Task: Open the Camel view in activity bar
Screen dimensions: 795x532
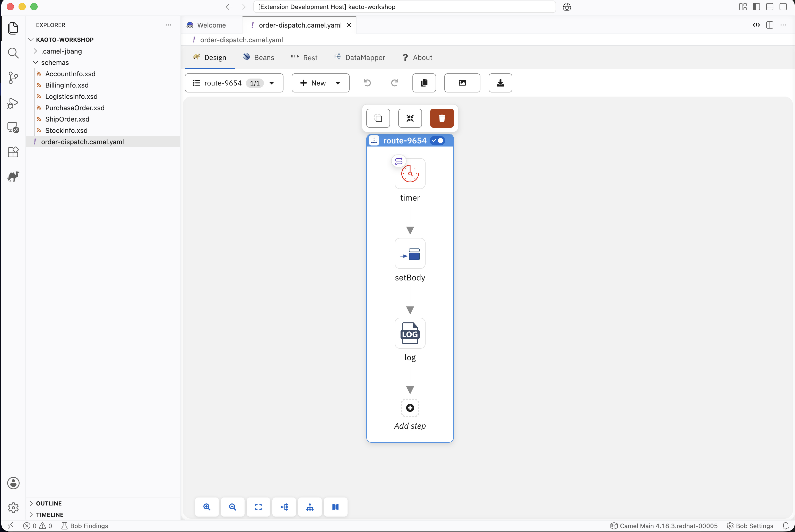Action: coord(13,176)
